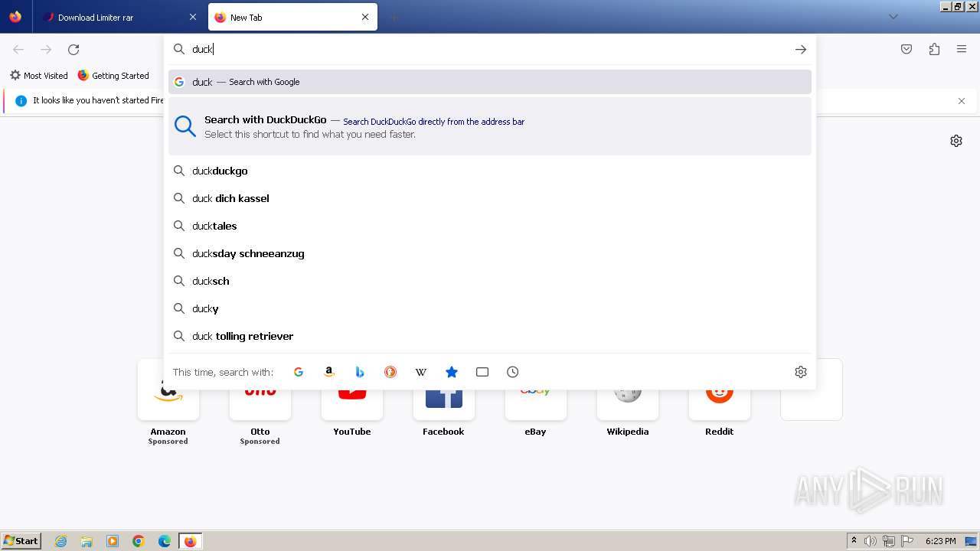Viewport: 980px width, 551px height.
Task: Open search settings gear in dropdown
Action: 801,372
